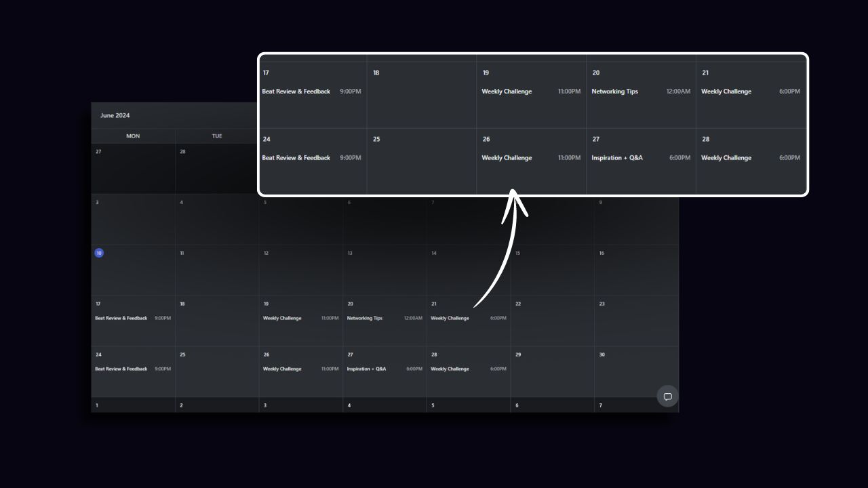This screenshot has height=488, width=868.
Task: Select empty day 25 in enlarged callout
Action: point(421,161)
